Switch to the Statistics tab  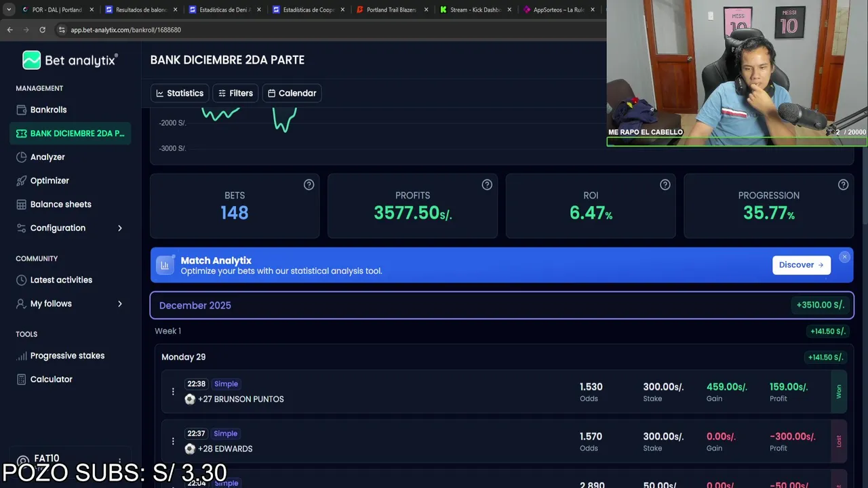pyautogui.click(x=180, y=94)
